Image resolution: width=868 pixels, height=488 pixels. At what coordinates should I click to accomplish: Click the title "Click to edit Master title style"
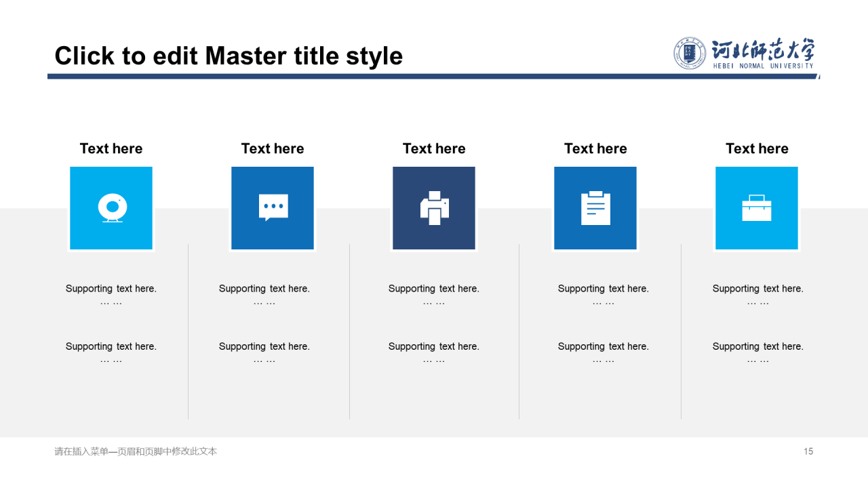[x=229, y=56]
